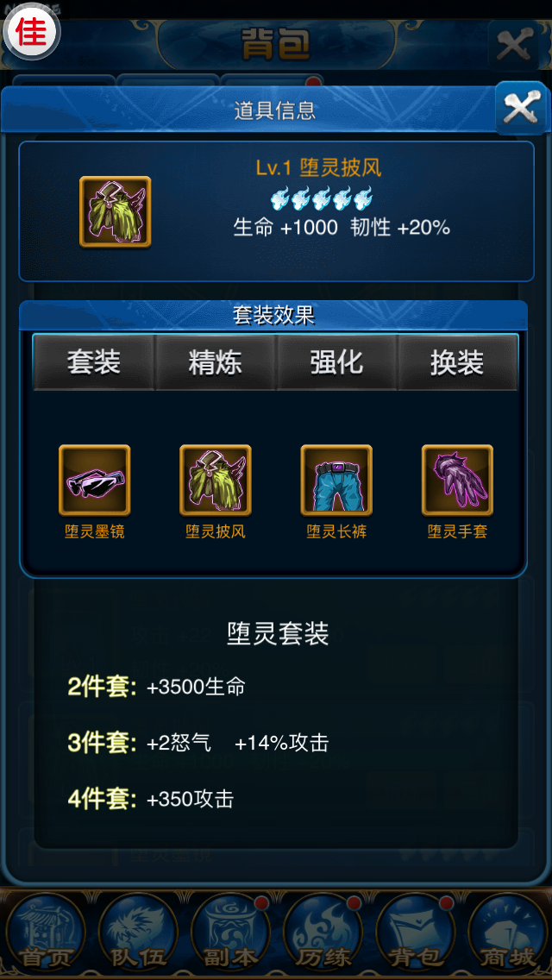Switch to the 换装 change gear tab

(x=458, y=362)
